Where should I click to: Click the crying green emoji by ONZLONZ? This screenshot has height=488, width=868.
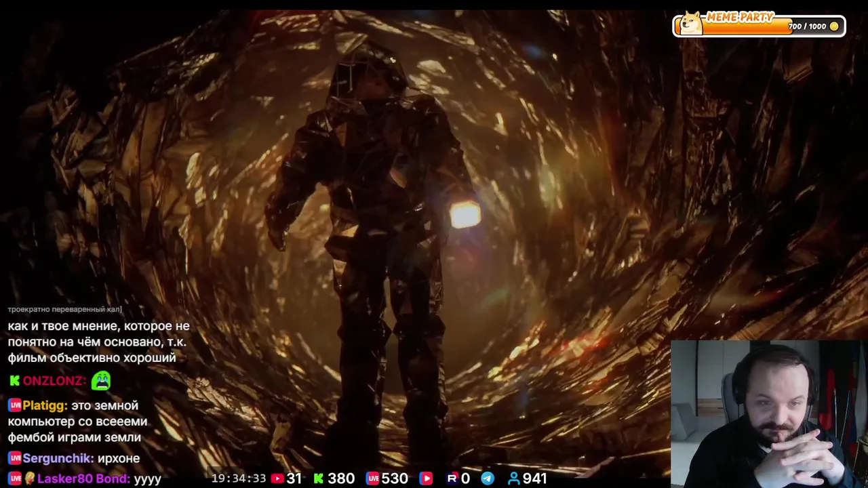(101, 381)
